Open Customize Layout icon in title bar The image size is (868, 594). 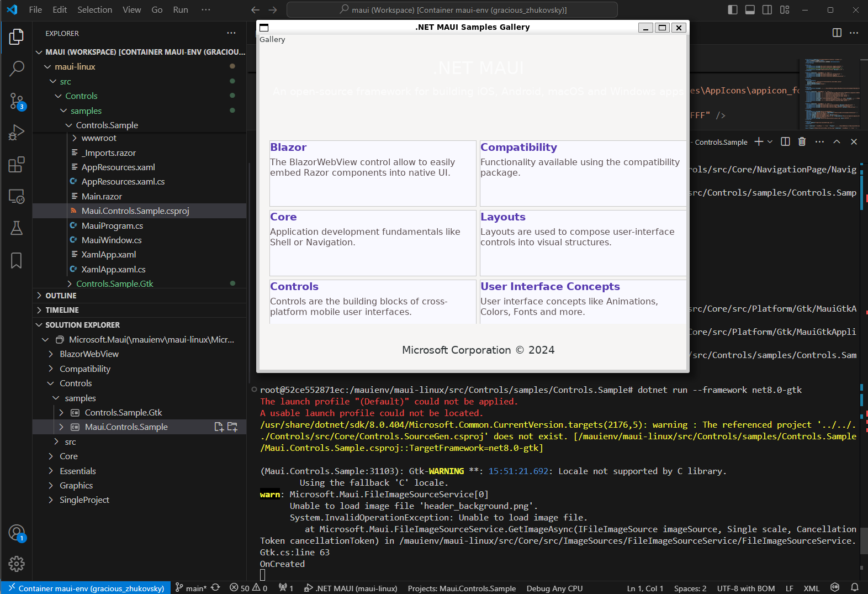[x=785, y=10]
